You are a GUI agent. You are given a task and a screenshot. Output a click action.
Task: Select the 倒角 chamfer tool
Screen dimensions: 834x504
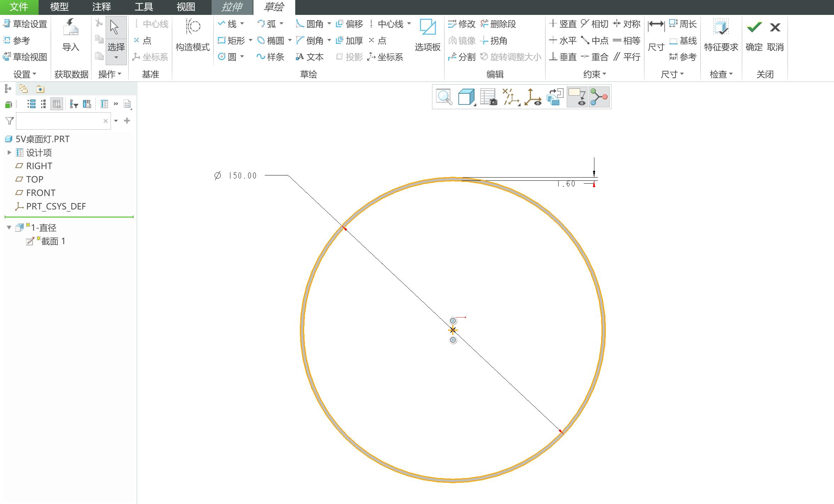click(x=310, y=40)
